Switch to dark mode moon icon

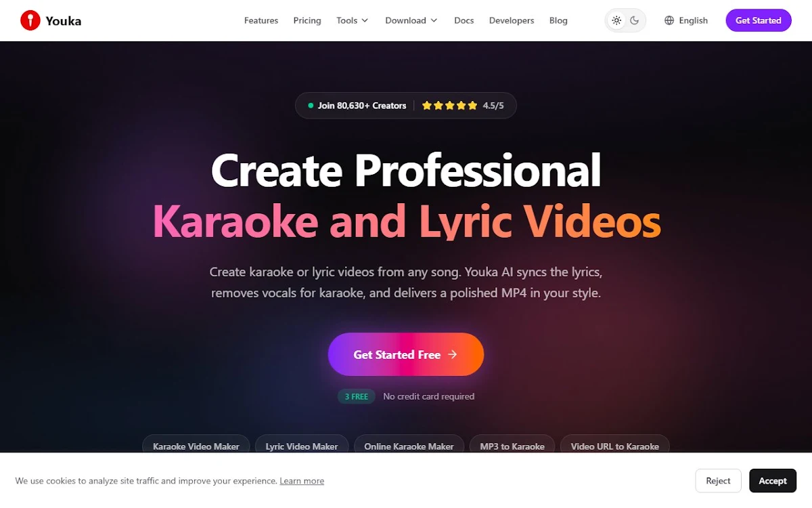(635, 20)
